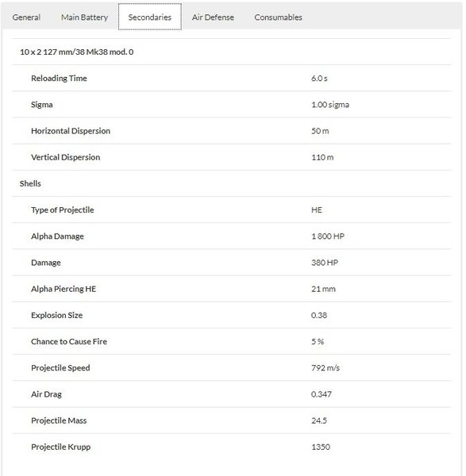Click the Air Drag row label
Image resolution: width=466 pixels, height=476 pixels.
point(46,394)
